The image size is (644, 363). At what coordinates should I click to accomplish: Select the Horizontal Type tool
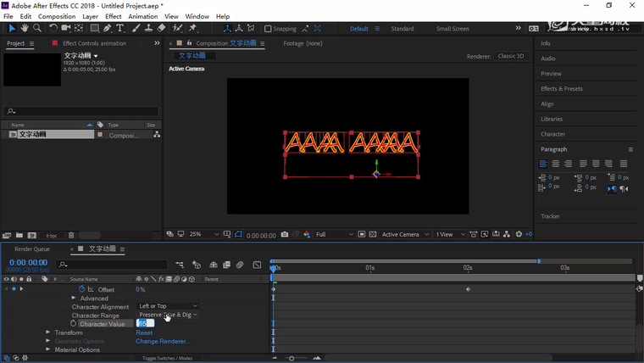pyautogui.click(x=122, y=28)
